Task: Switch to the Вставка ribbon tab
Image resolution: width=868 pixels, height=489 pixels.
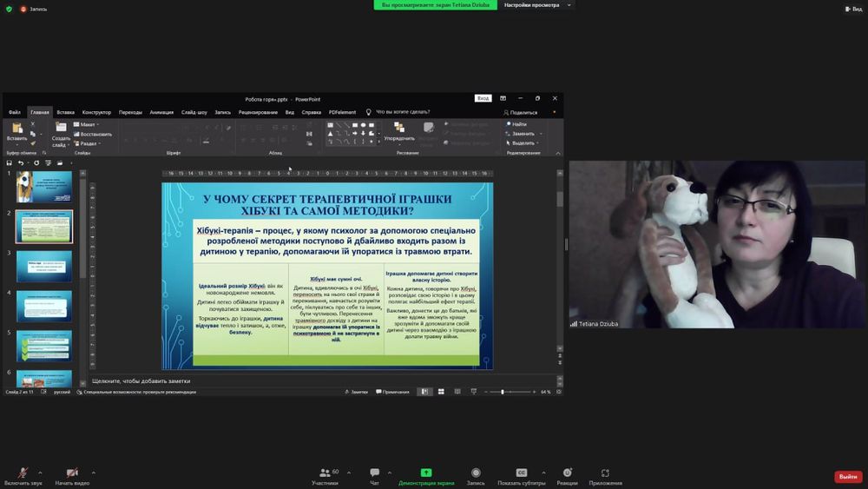Action: 65,112
